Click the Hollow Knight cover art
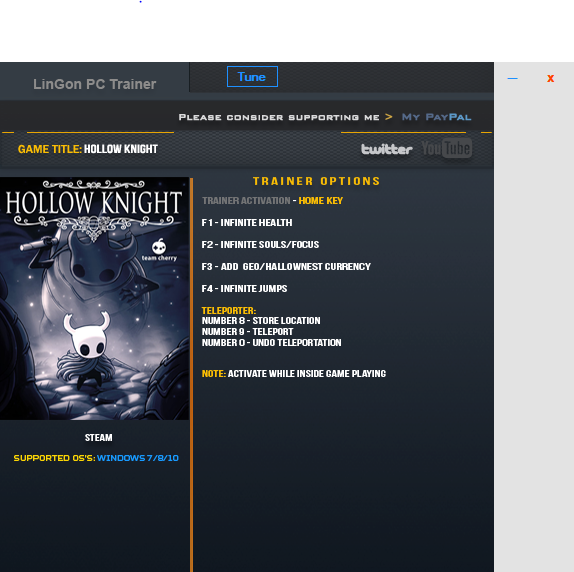The image size is (574, 572). 94,298
